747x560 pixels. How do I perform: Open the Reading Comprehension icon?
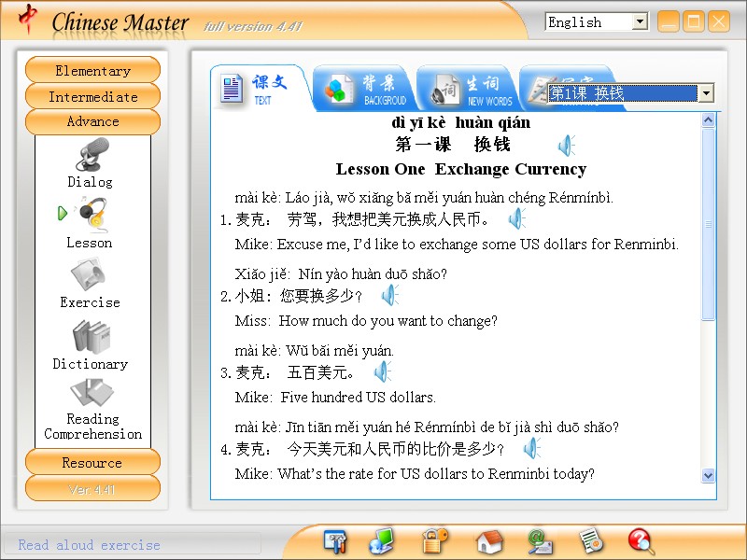[92, 393]
